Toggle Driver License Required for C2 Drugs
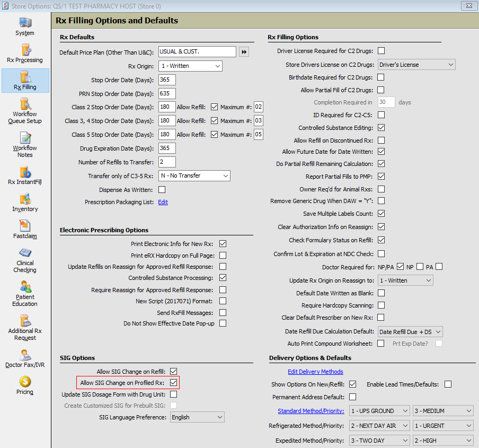 (382, 51)
